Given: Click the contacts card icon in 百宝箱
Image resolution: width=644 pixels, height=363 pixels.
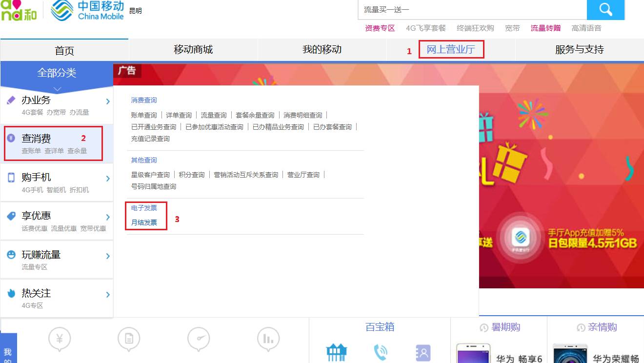Looking at the screenshot, I should click(x=423, y=352).
